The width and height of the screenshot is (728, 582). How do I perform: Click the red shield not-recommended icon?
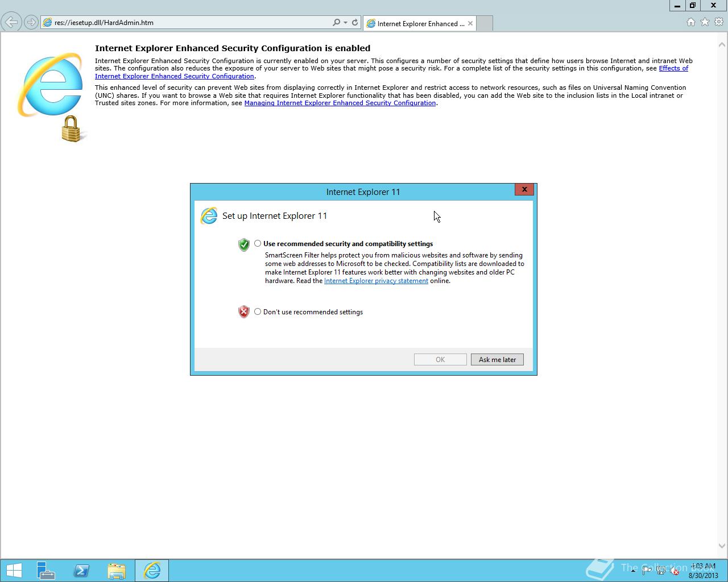(x=244, y=311)
